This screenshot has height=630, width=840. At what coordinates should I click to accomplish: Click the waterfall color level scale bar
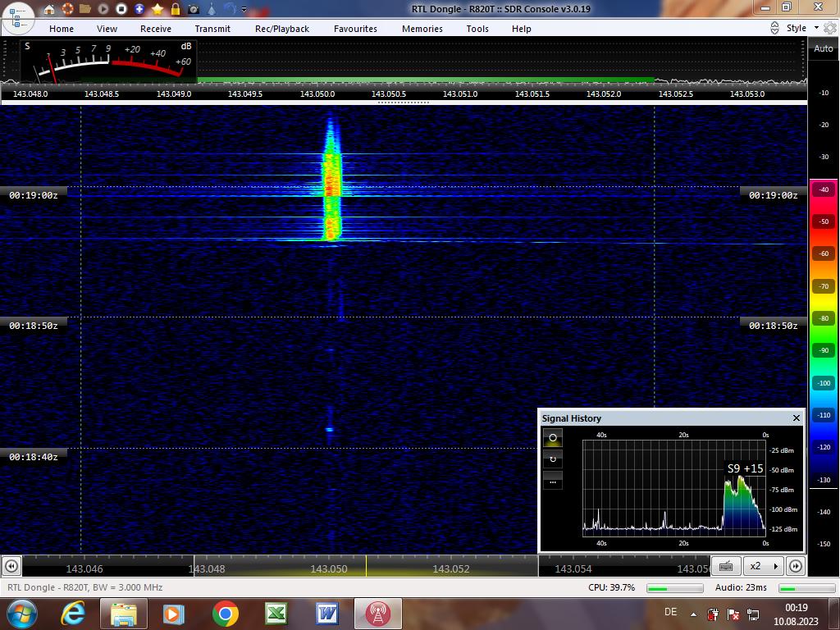coord(824,332)
